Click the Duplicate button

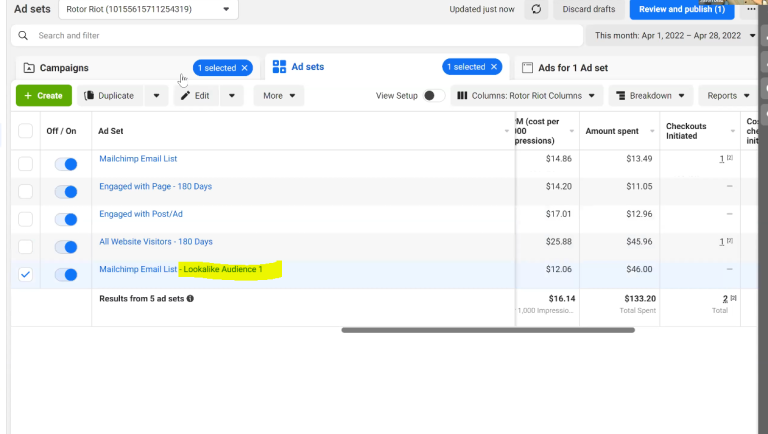pyautogui.click(x=110, y=96)
